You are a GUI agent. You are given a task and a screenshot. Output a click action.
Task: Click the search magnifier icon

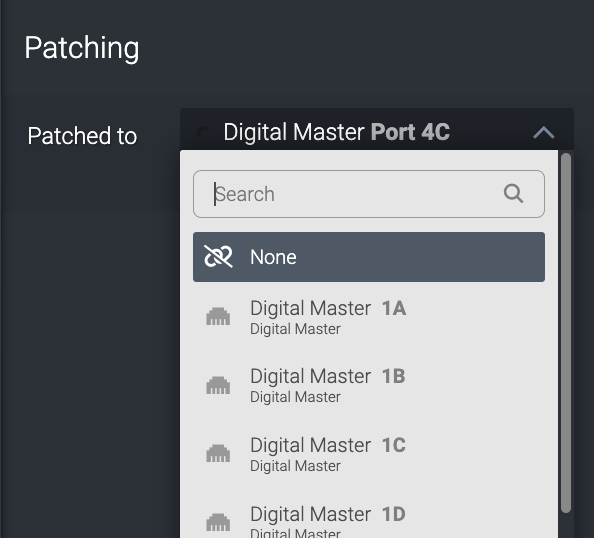point(513,194)
